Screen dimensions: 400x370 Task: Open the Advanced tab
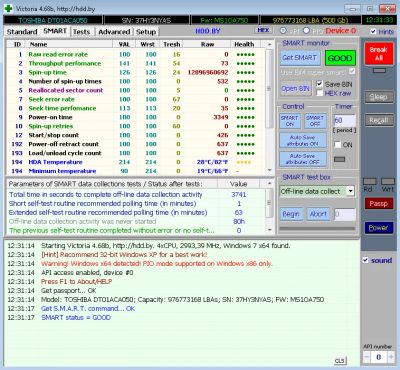click(x=114, y=32)
